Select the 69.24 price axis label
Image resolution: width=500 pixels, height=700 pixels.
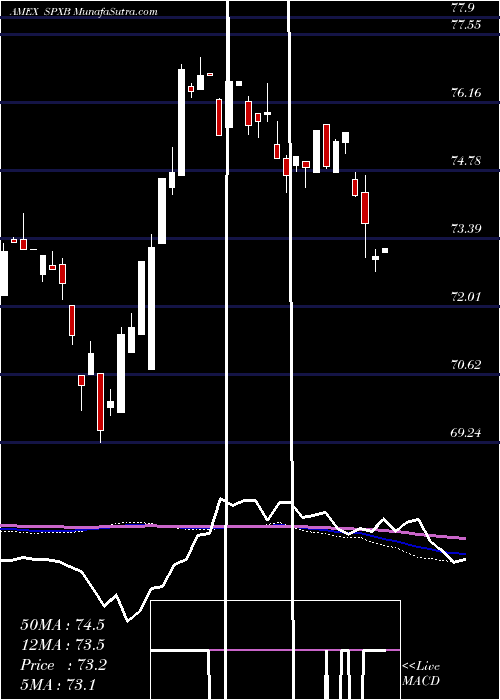coord(466,433)
